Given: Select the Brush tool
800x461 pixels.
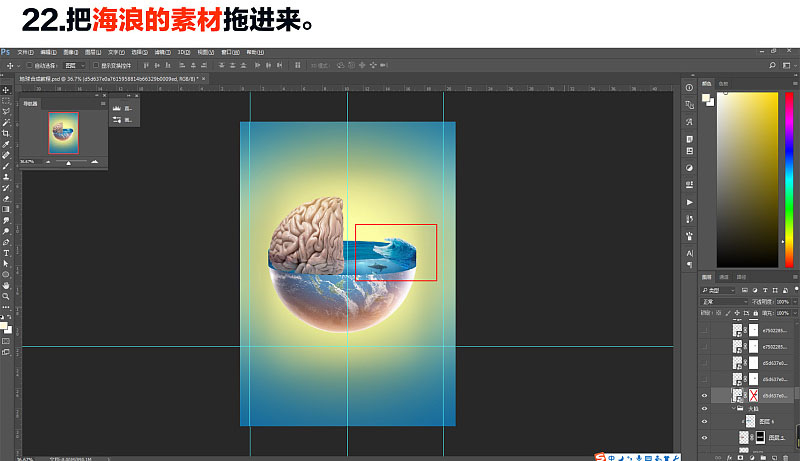Looking at the screenshot, I should click(6, 166).
